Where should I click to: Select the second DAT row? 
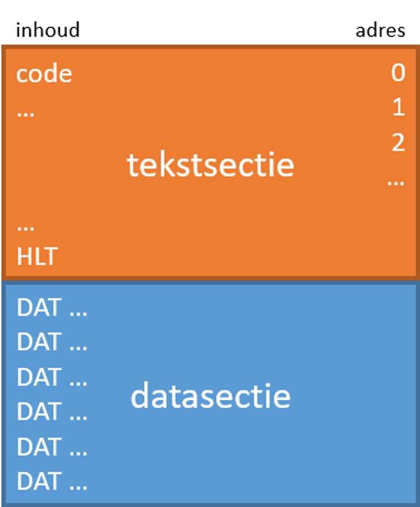(x=52, y=343)
